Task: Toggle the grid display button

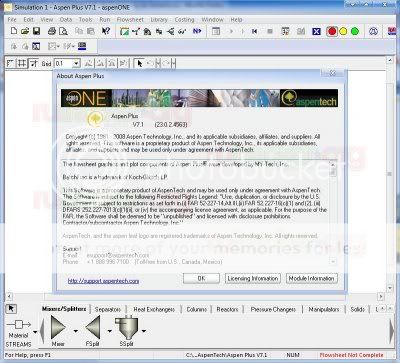Action: (22, 63)
